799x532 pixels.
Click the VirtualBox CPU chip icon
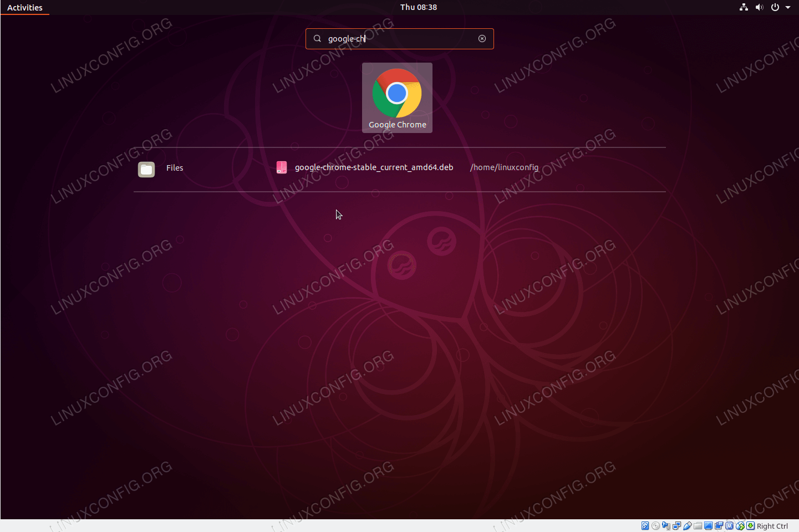(x=729, y=526)
